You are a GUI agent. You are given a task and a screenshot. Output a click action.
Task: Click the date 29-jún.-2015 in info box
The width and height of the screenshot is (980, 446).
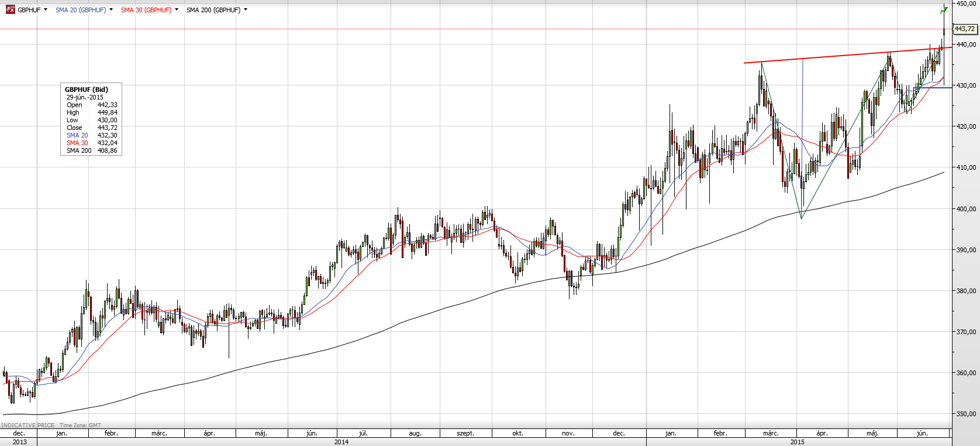85,97
